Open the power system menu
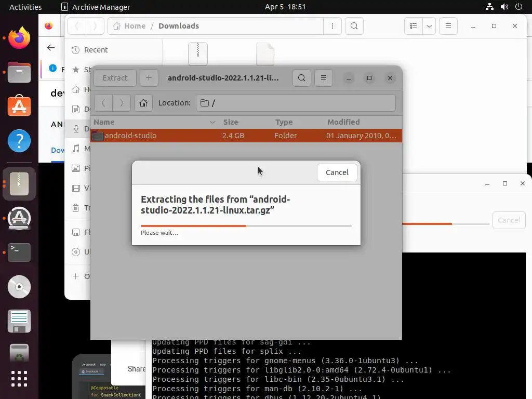The height and width of the screenshot is (399, 532). pyautogui.click(x=519, y=7)
